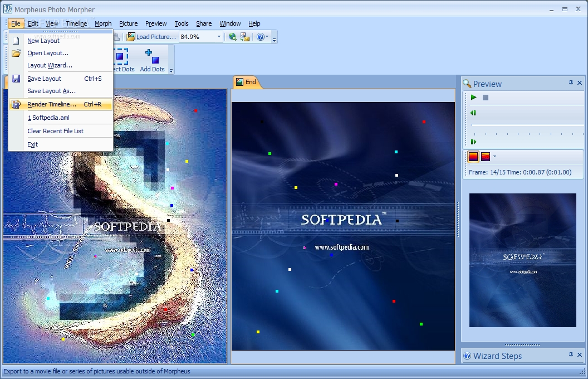The image size is (588, 379).
Task: Click the open folder icon in menu
Action: [16, 53]
